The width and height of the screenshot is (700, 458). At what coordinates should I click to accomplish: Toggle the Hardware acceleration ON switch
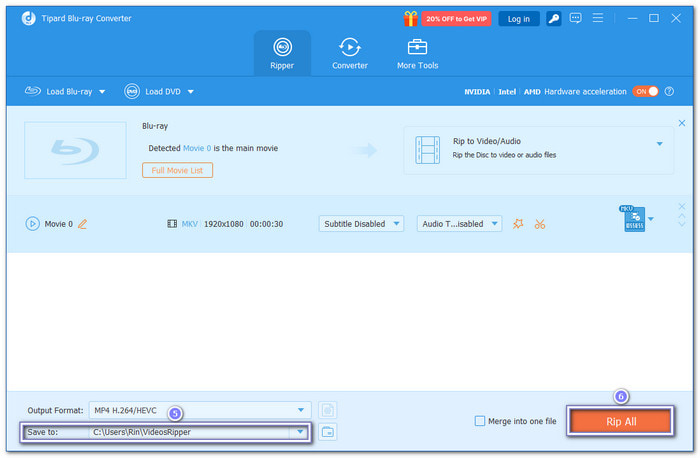(x=645, y=92)
